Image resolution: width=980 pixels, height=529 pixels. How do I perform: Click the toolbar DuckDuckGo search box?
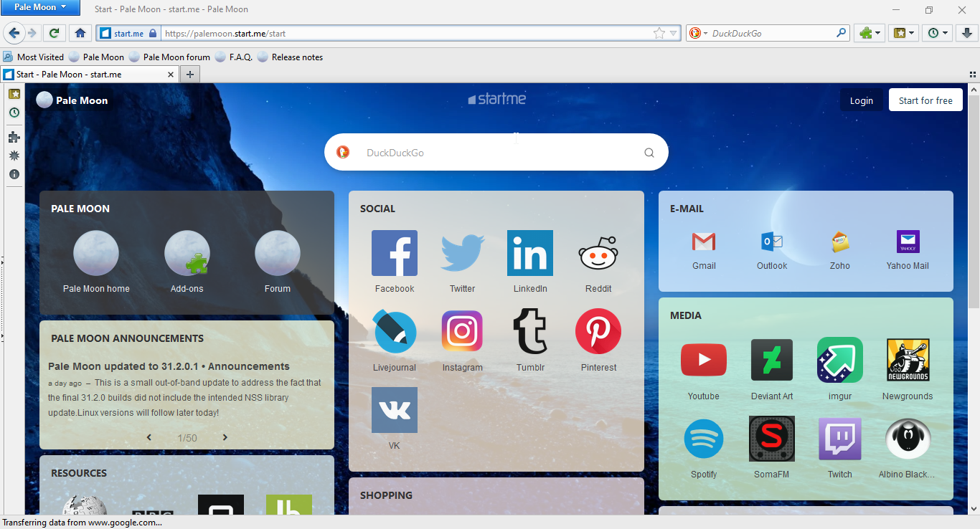[768, 33]
